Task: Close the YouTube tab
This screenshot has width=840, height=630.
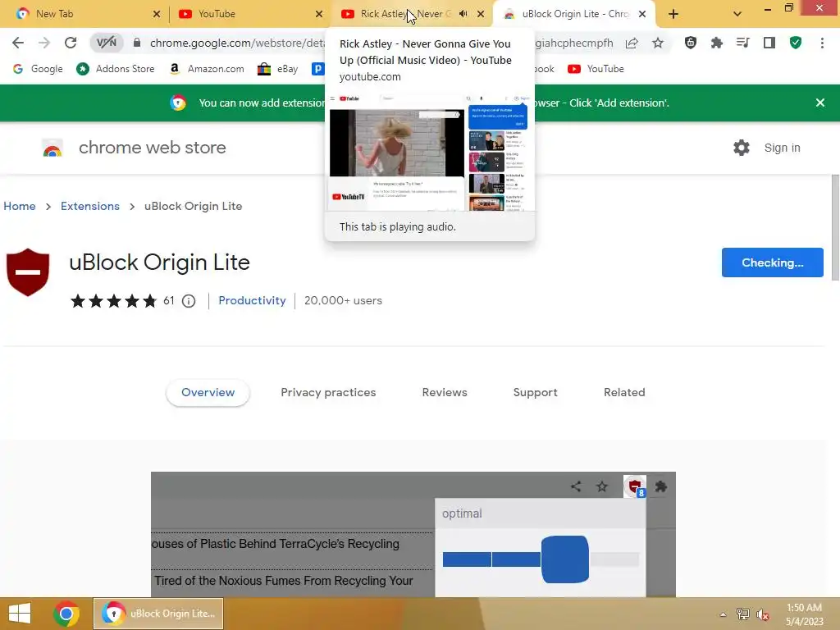Action: point(319,14)
